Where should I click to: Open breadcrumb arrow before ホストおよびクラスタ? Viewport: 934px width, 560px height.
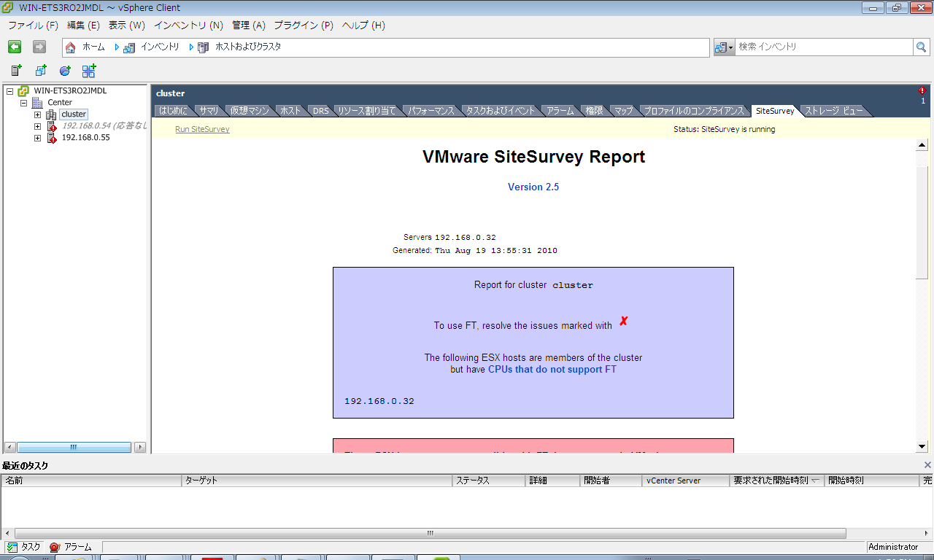pyautogui.click(x=191, y=47)
